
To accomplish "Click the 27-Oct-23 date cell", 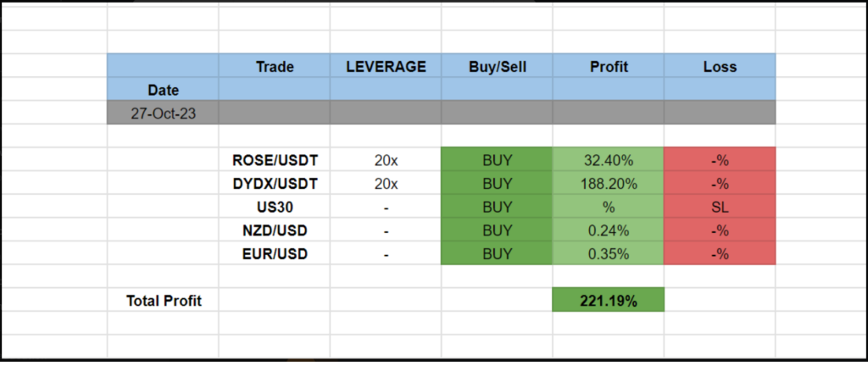I will 163,113.
